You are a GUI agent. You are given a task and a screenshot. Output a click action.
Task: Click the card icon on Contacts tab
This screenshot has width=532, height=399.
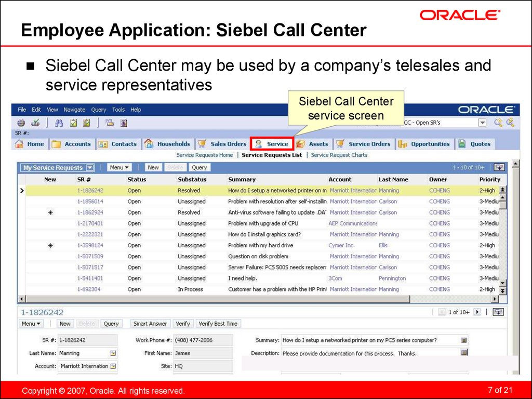click(103, 144)
